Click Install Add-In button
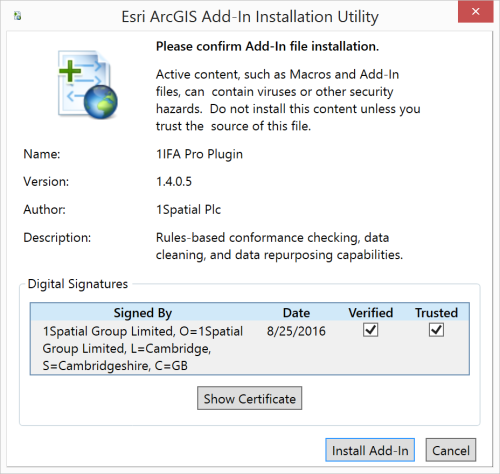Viewport: 500px width, 474px height. coord(370,450)
